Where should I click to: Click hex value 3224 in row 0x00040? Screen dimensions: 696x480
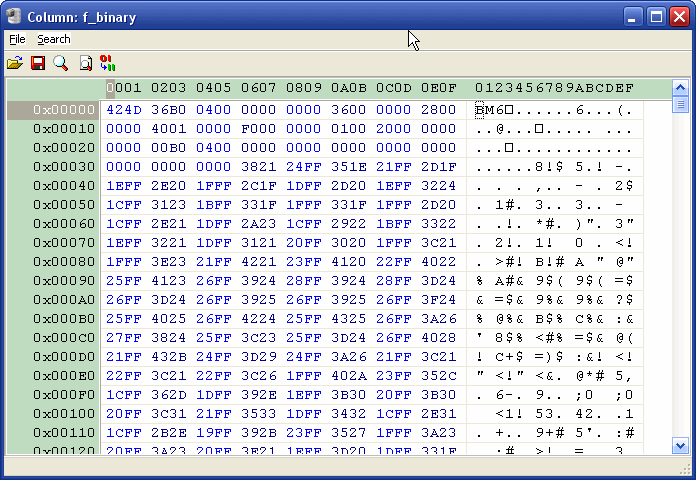click(439, 186)
